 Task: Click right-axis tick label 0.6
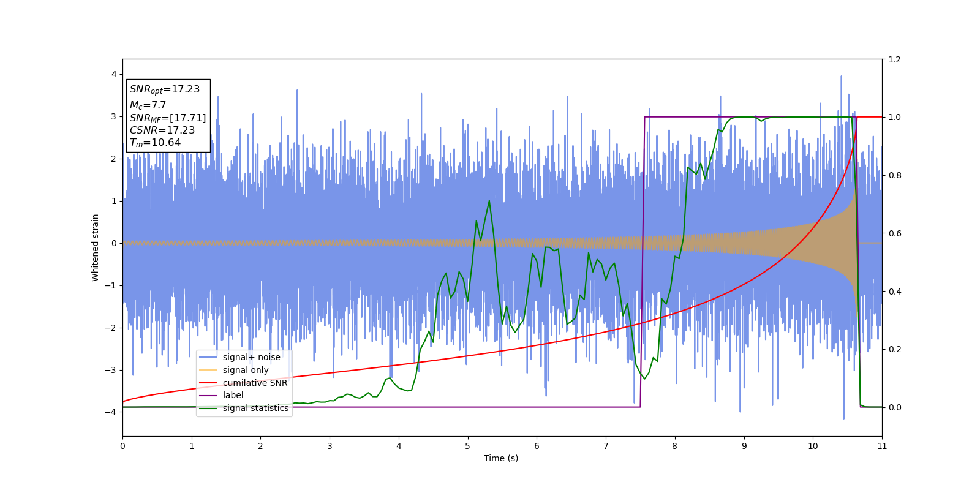894,233
